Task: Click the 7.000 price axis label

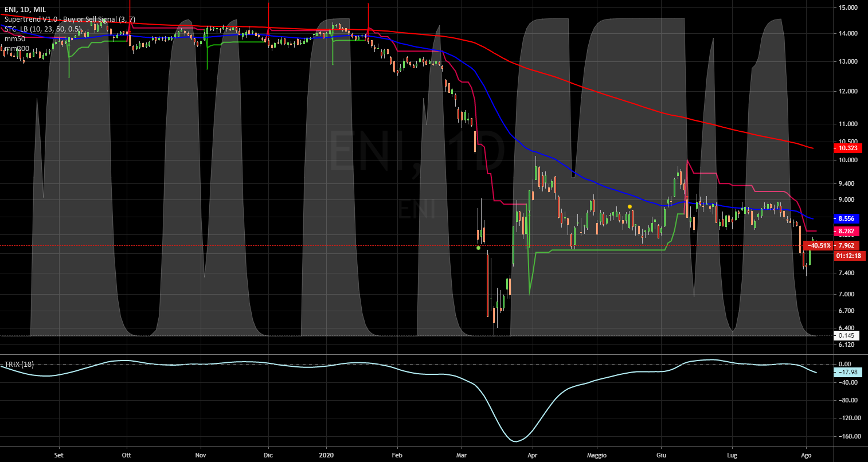Action: tap(847, 294)
